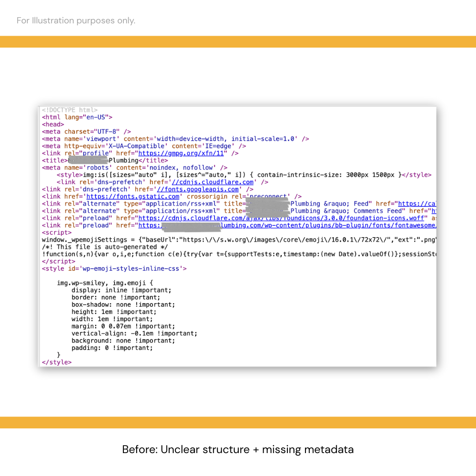Open the gmpg.org/xfn/11 profile link

181,153
